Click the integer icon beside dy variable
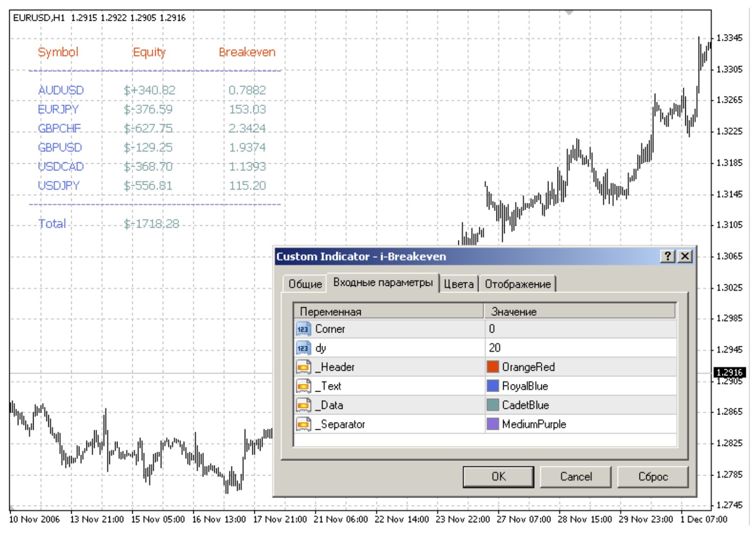Viewport: 756px width, 533px height. (303, 348)
